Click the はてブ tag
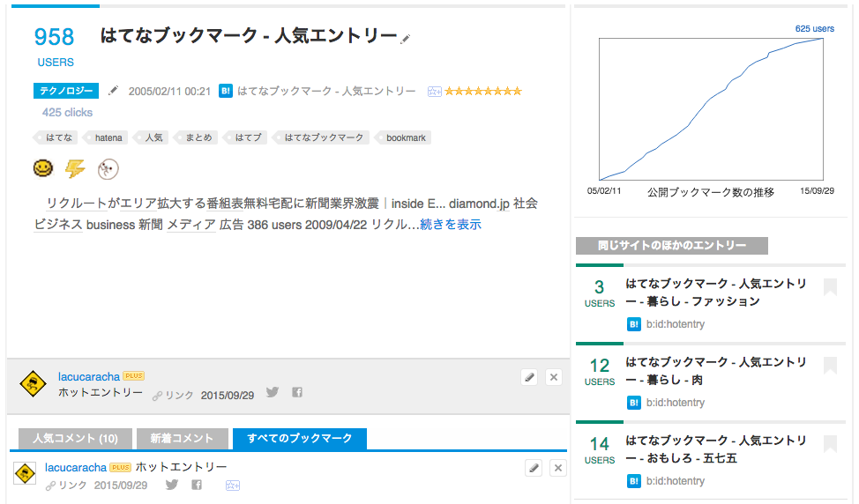The width and height of the screenshot is (859, 504). click(245, 137)
